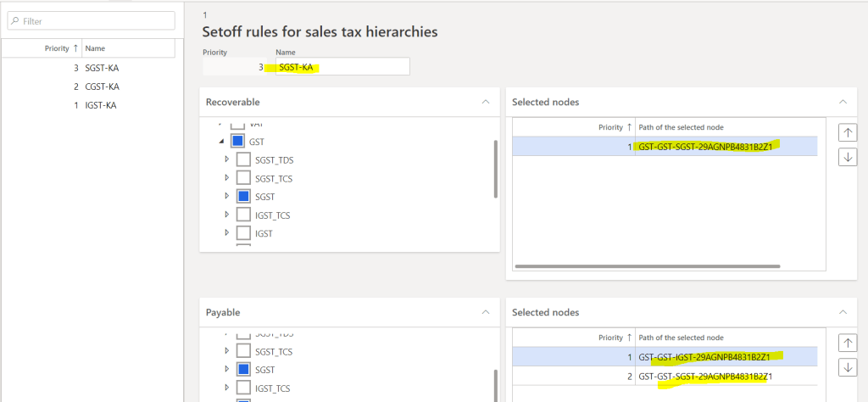Screen dimensions: 868x402
Task: Collapse the GST parent node in Recoverable
Action: click(220, 142)
